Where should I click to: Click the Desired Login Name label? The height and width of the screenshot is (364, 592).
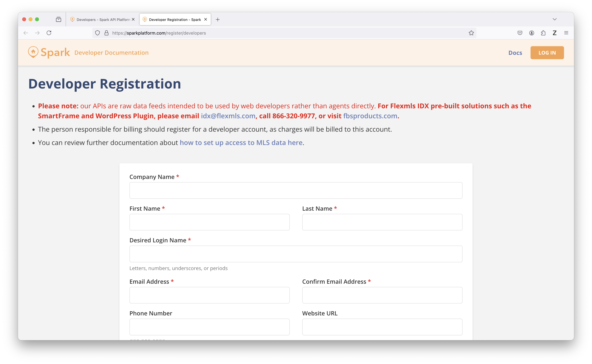tap(158, 240)
